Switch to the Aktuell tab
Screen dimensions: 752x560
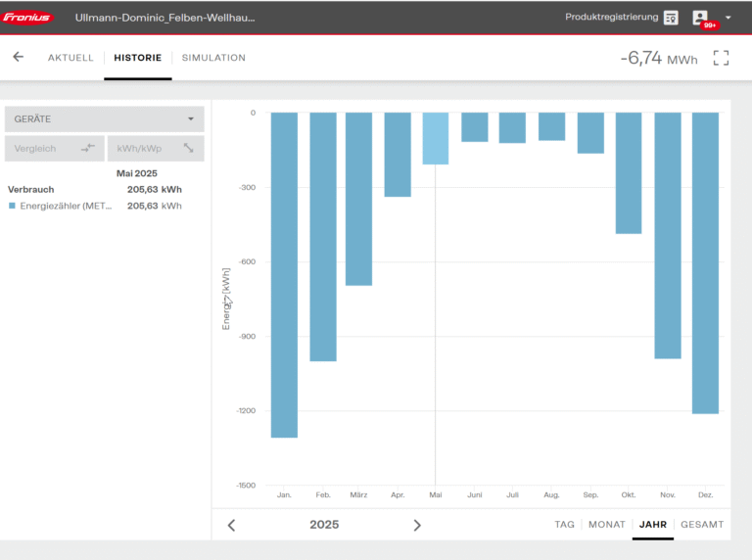70,58
